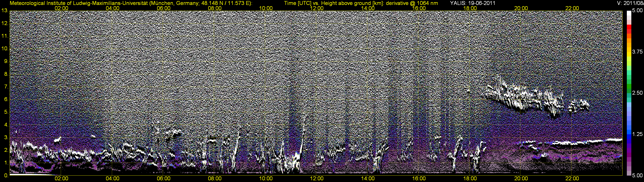Click the 3.75 color scale label
This screenshot has width=644, height=182.
coord(638,52)
